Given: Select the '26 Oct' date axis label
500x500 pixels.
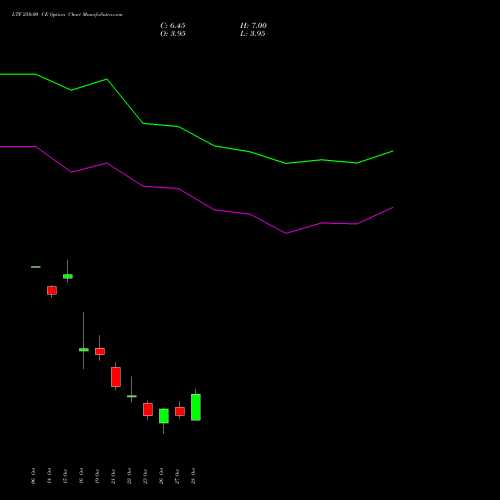Looking at the screenshot, I should (x=161, y=476).
